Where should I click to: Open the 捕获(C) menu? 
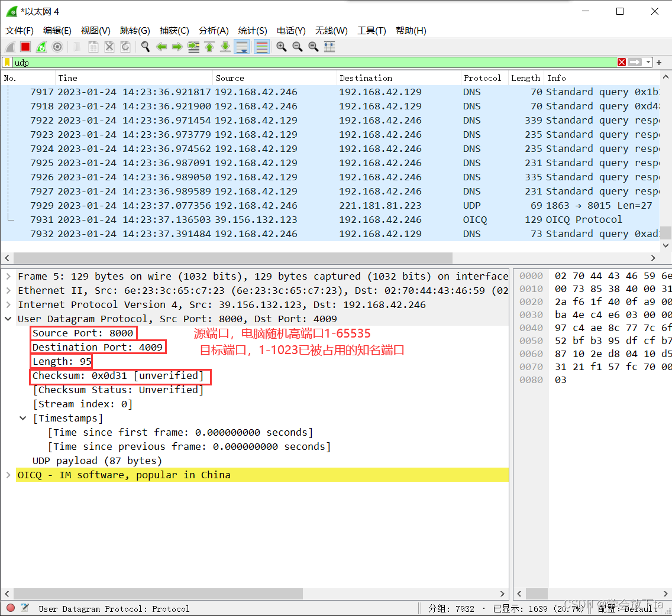[x=174, y=30]
